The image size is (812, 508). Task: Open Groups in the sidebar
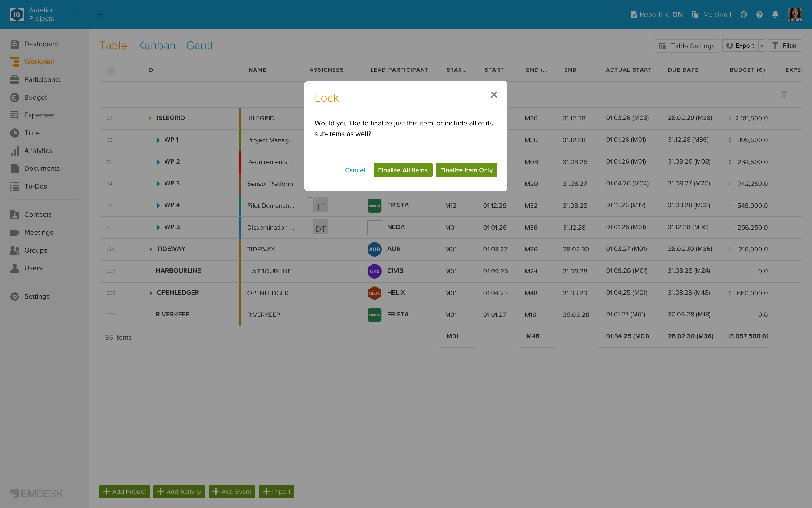28,250
